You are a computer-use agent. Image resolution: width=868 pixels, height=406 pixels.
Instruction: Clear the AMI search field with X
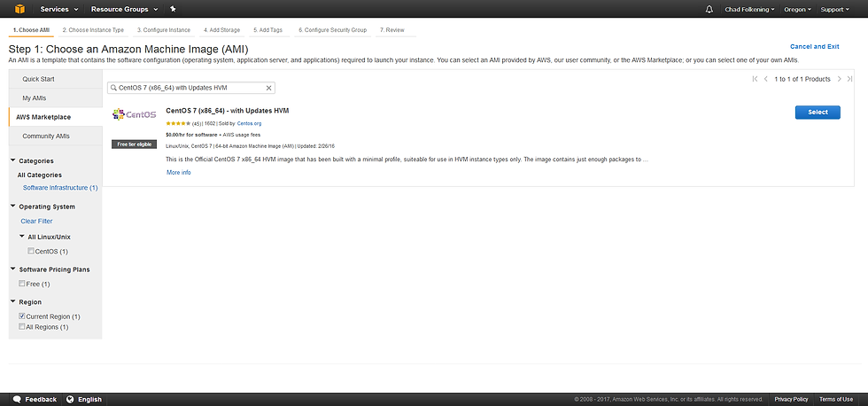coord(269,88)
